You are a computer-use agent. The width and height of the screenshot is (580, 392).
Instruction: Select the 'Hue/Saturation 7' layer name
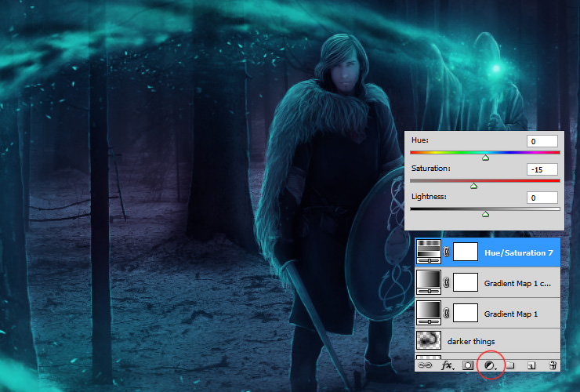click(x=519, y=252)
